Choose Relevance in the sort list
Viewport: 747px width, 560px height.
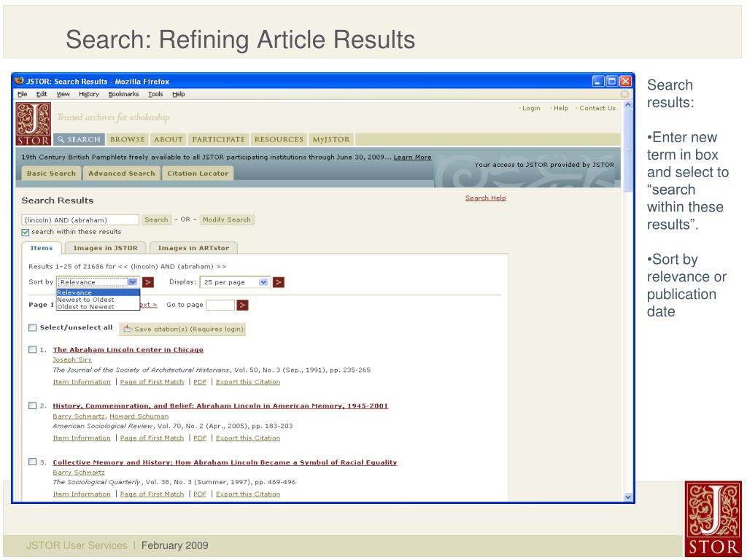(98, 293)
